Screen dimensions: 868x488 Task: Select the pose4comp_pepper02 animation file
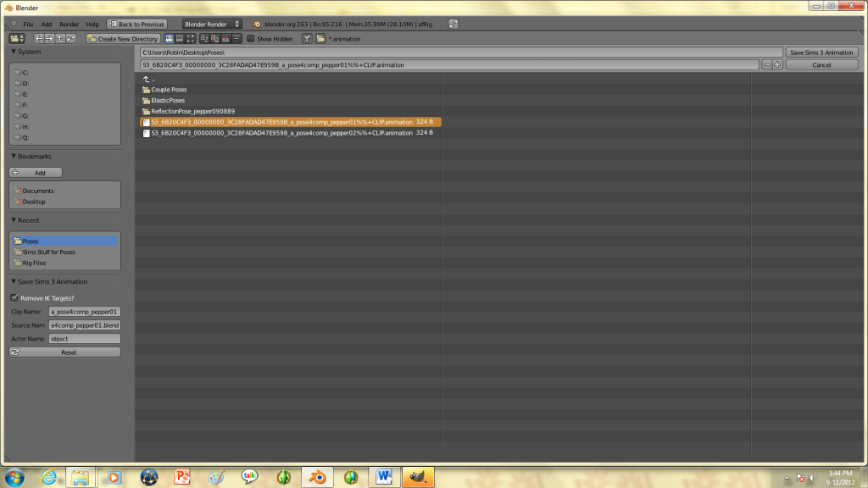point(292,133)
